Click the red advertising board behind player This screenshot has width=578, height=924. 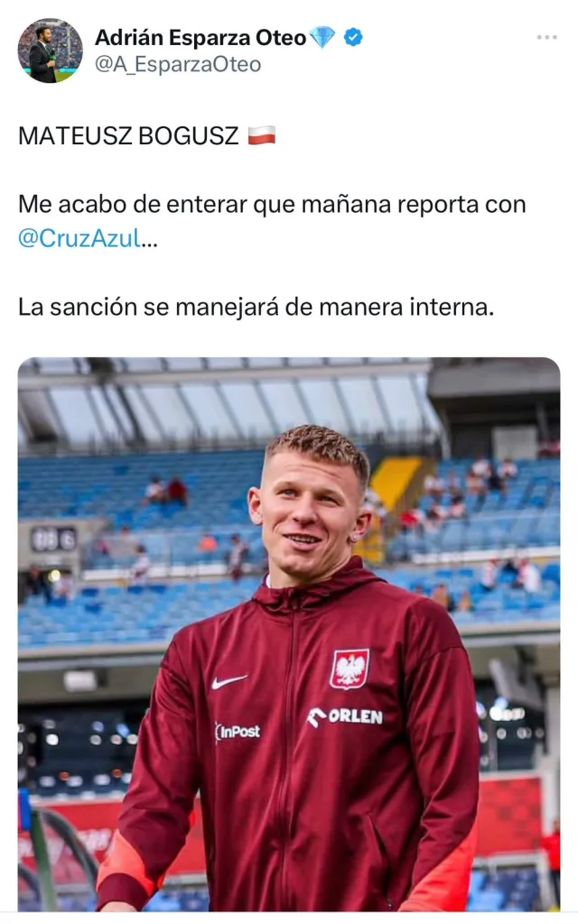(509, 815)
